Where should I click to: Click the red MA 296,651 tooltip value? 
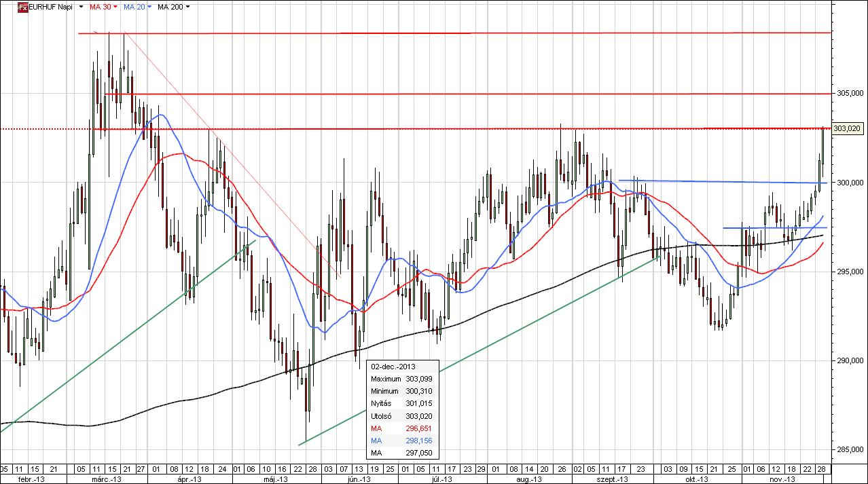[x=418, y=428]
